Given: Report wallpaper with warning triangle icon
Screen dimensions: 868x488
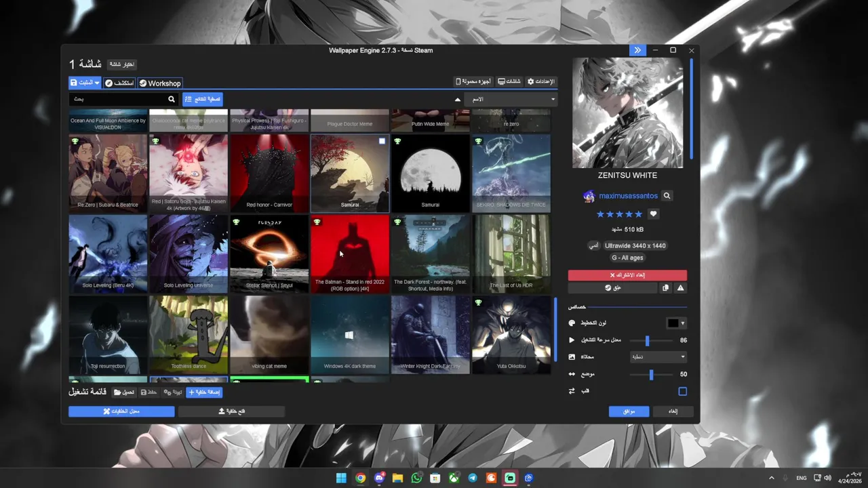Looking at the screenshot, I should tap(680, 288).
